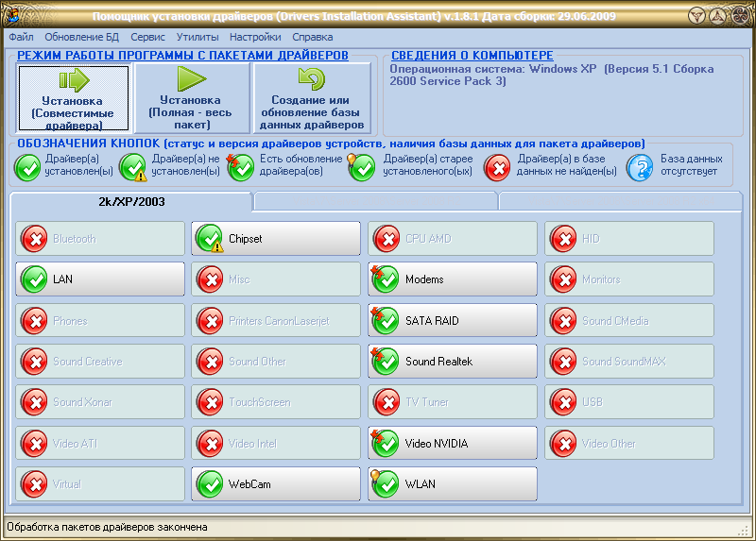
Task: Click the green check icon on LAN
Action: (34, 280)
